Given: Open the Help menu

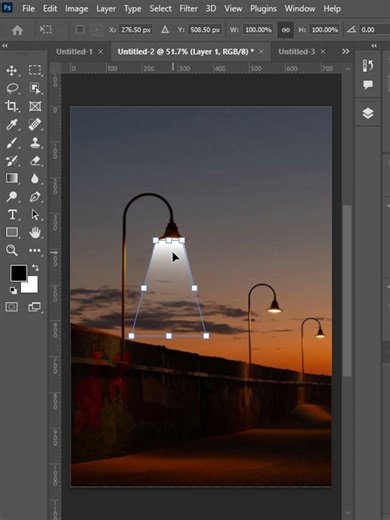Looking at the screenshot, I should 332,9.
